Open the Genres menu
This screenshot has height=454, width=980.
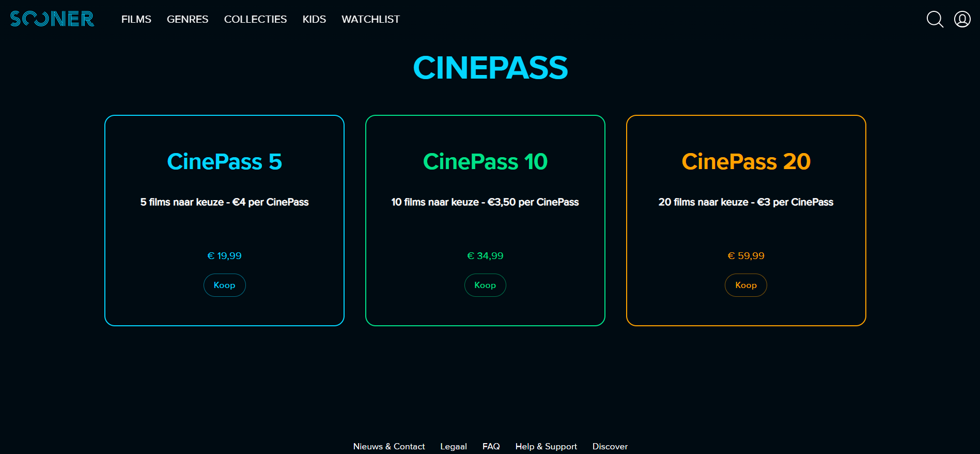188,19
